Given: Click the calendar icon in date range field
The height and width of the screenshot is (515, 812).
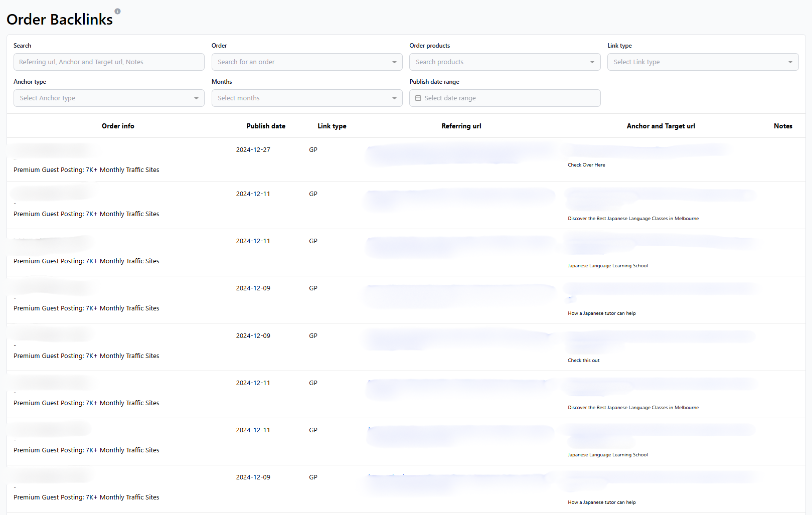Looking at the screenshot, I should point(418,98).
